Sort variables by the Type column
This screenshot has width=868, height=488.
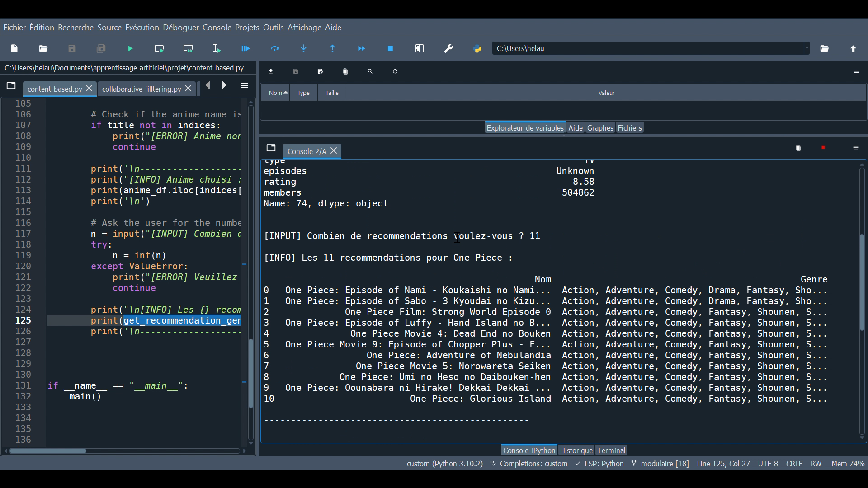click(304, 93)
